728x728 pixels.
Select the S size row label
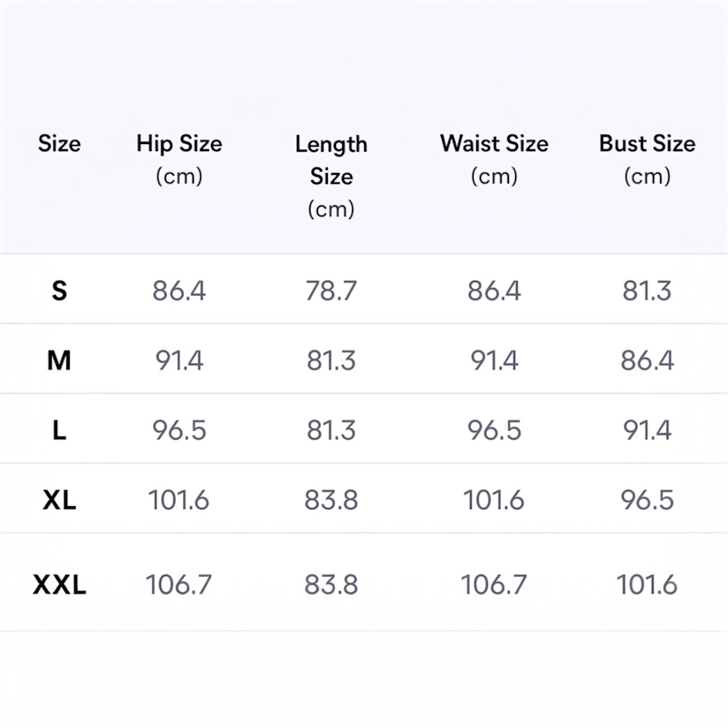point(59,291)
